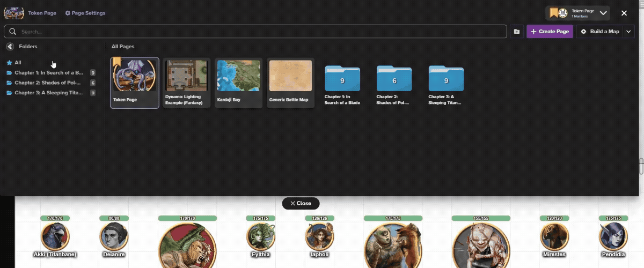The height and width of the screenshot is (268, 644).
Task: Select the Akki (Titanbane) token
Action: point(55,236)
